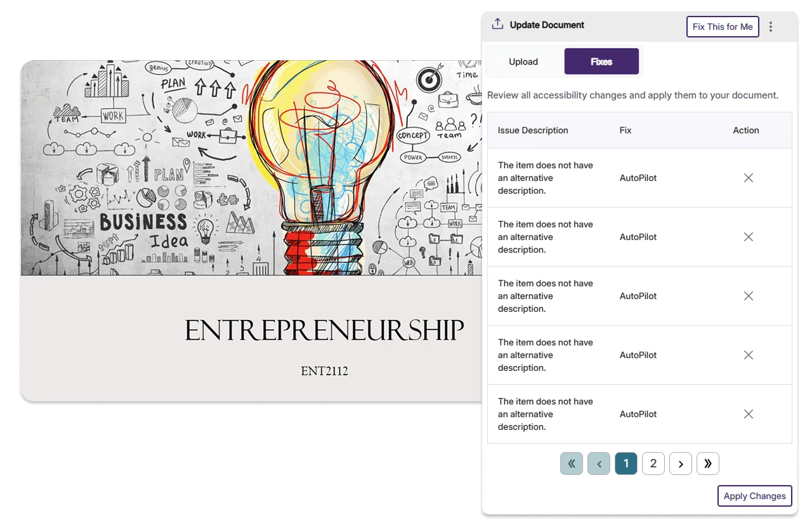Screen dimensions: 812x527
Task: Discard the fifth AutoPilot fix entry
Action: (749, 414)
